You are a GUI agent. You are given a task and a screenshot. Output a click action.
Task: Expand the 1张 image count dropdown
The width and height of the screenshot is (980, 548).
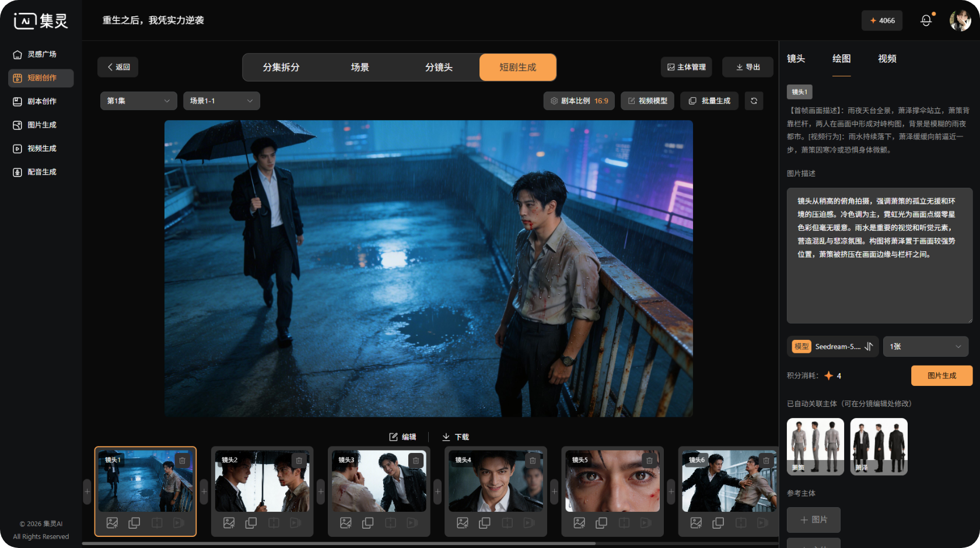point(925,346)
